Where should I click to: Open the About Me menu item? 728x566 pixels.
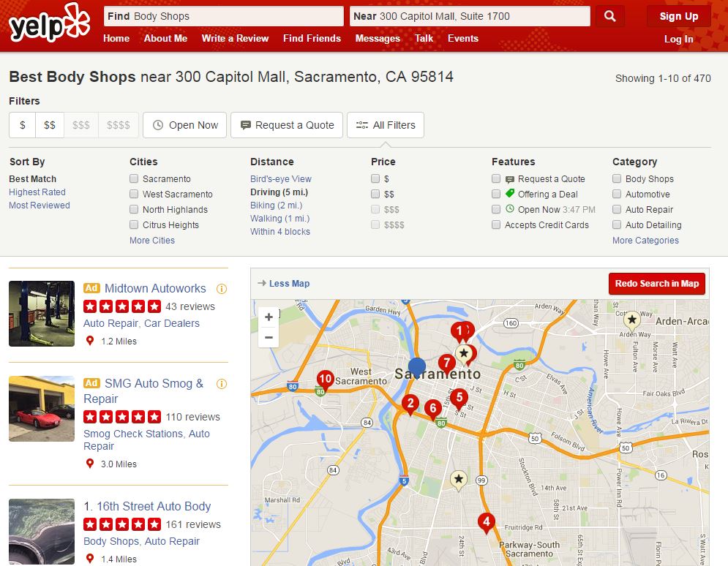pos(166,39)
